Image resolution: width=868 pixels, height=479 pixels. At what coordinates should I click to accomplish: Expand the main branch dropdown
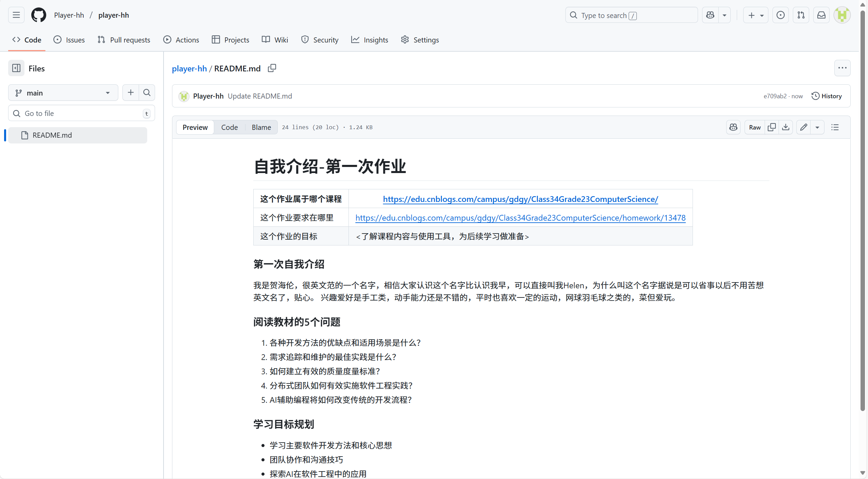tap(63, 93)
